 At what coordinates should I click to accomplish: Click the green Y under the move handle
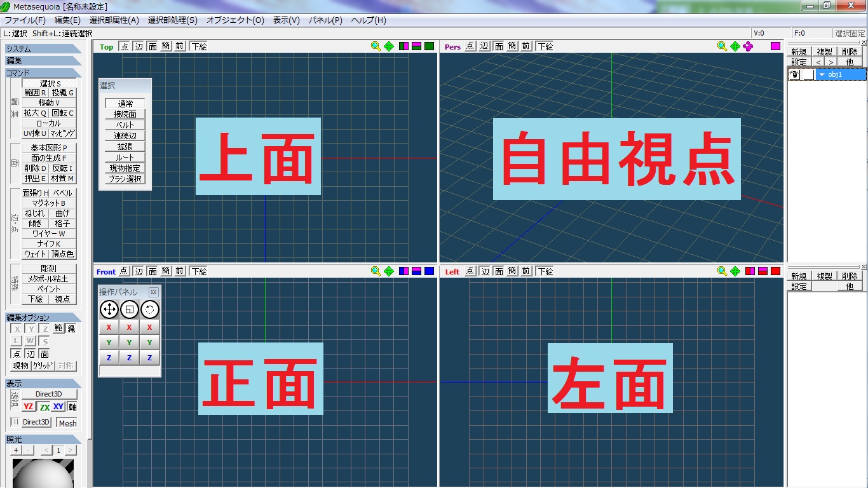pyautogui.click(x=109, y=342)
